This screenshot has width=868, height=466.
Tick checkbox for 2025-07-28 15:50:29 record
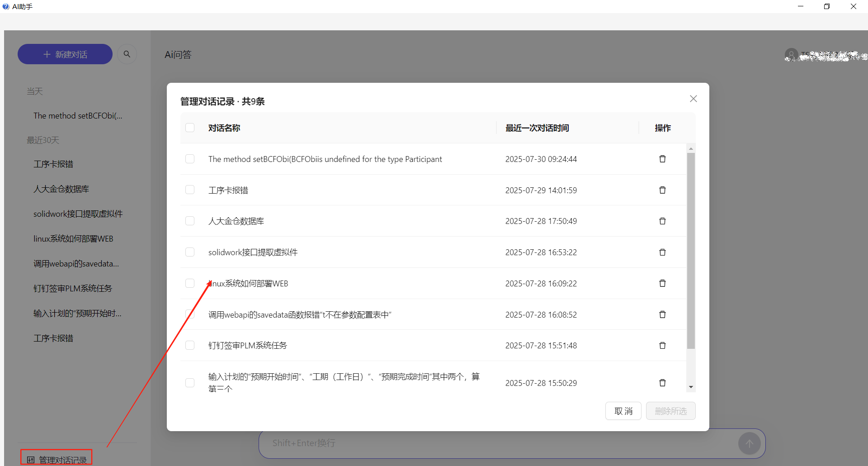click(190, 383)
